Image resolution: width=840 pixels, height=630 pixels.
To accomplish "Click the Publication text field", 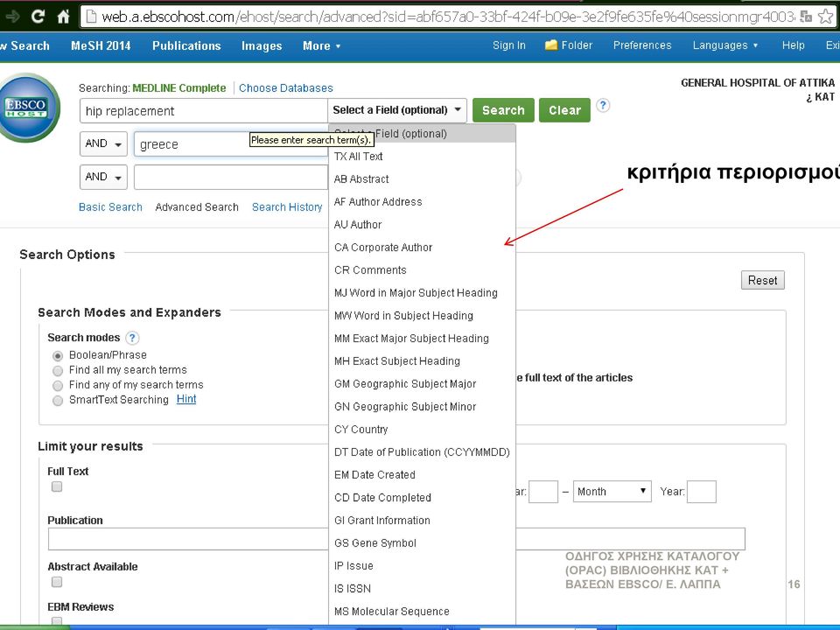I will tap(396, 539).
